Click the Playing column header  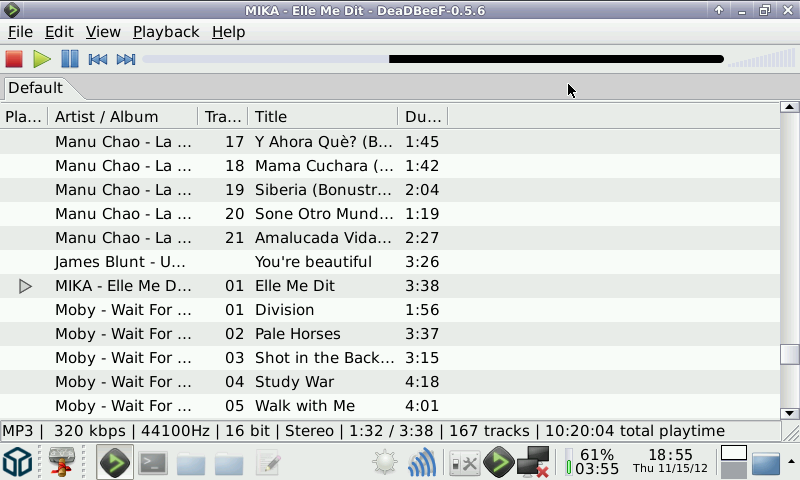(23, 117)
